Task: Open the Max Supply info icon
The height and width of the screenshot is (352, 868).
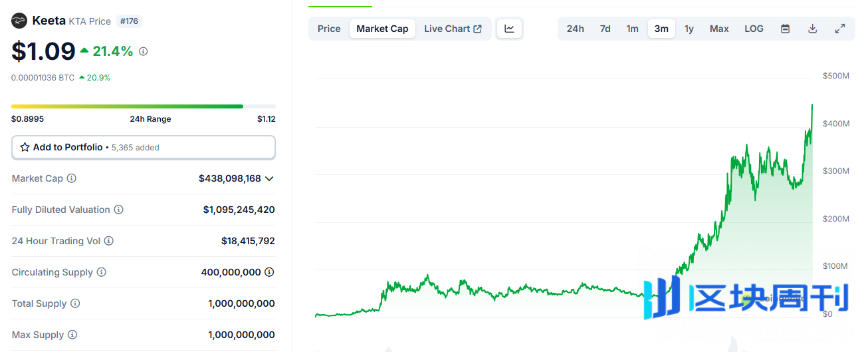Action: [72, 335]
